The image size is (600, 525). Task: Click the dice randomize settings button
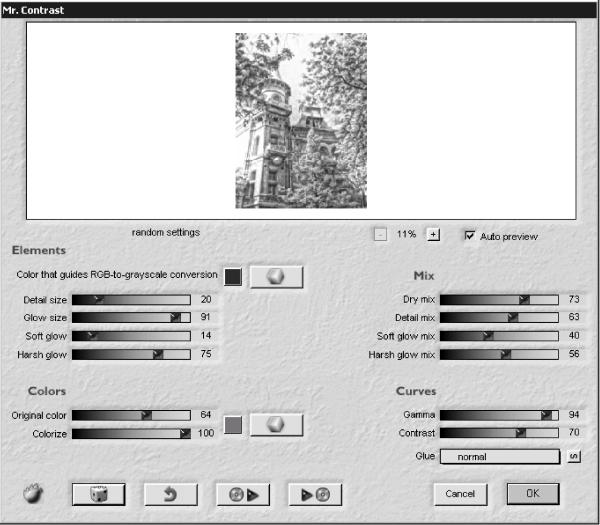click(99, 494)
